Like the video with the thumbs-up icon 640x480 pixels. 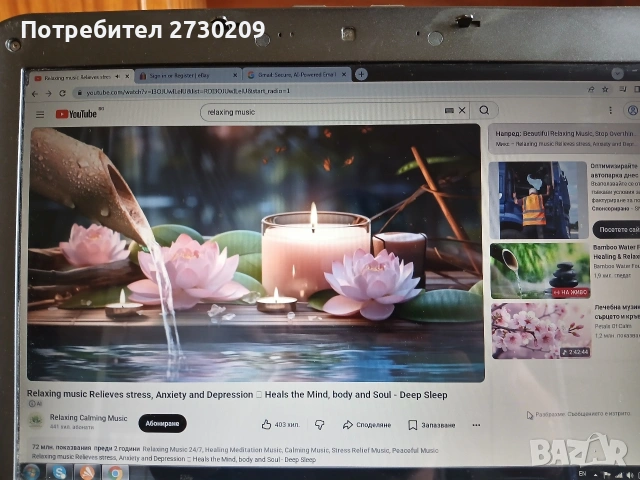coord(266,424)
